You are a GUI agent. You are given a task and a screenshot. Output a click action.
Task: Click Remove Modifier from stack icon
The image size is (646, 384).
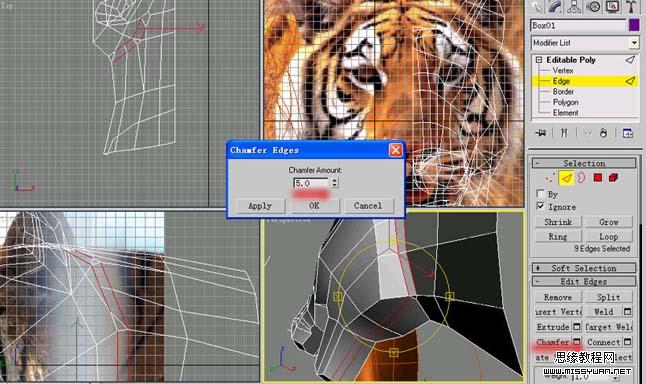pos(604,133)
